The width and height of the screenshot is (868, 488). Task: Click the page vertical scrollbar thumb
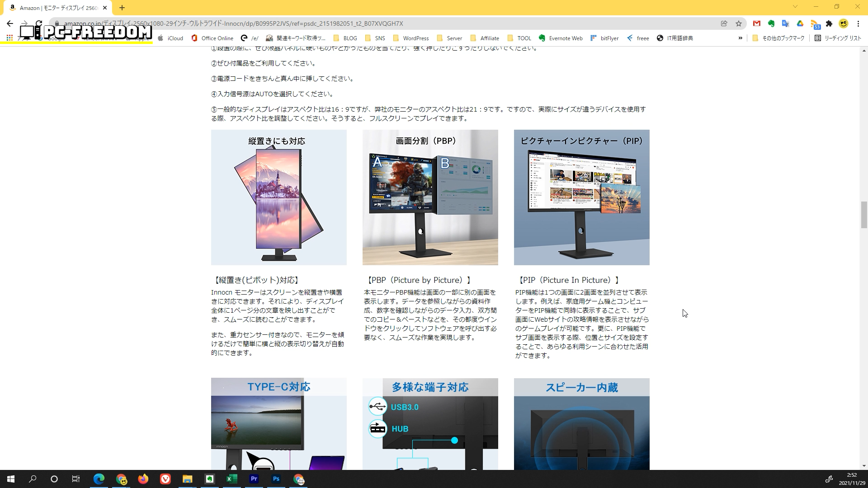click(x=864, y=215)
